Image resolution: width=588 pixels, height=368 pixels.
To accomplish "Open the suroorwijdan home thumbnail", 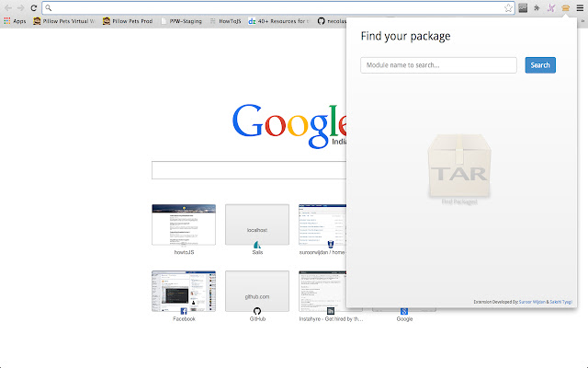I will pyautogui.click(x=322, y=224).
